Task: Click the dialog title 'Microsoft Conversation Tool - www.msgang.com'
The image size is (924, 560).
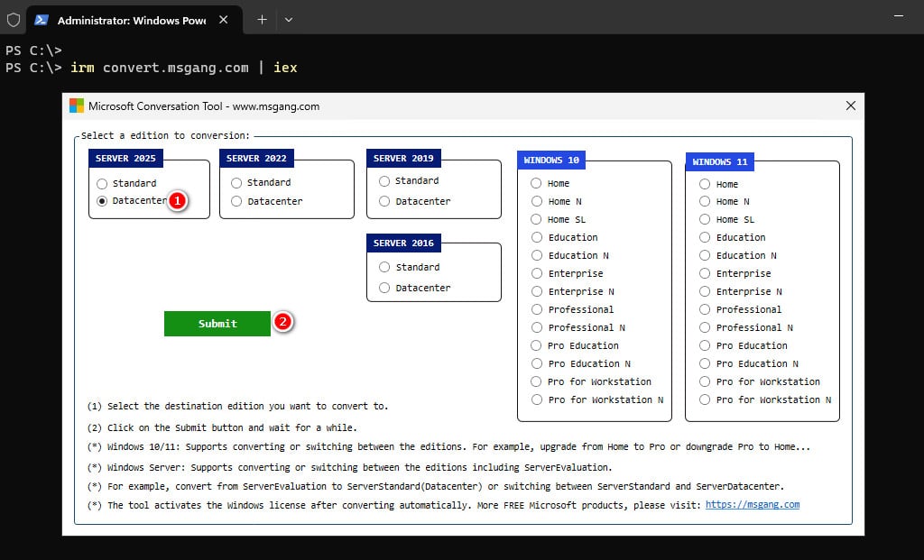Action: [x=204, y=106]
